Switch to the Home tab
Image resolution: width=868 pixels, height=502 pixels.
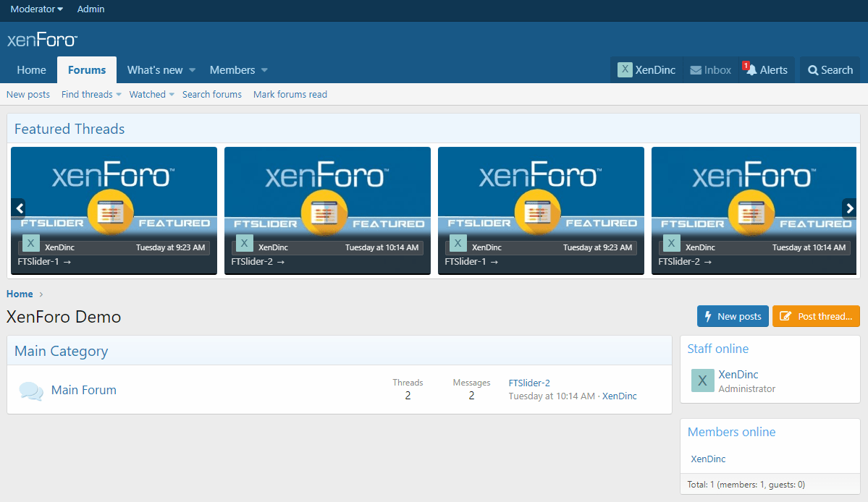click(32, 70)
